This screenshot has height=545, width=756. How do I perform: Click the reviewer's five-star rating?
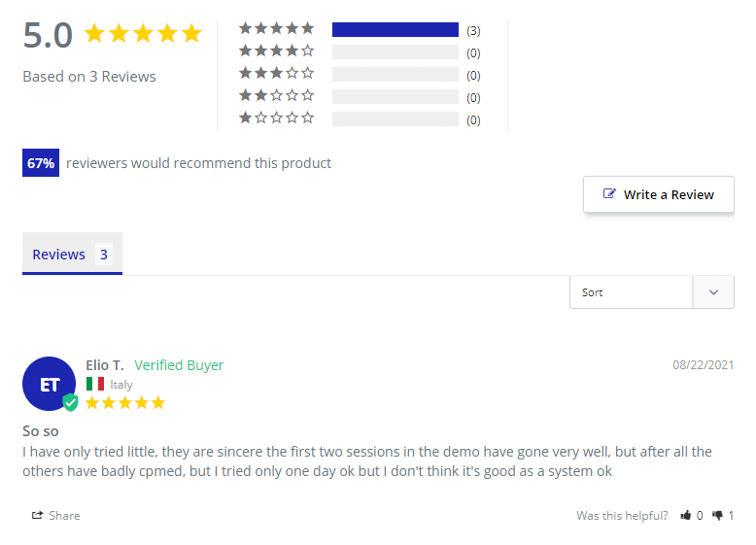point(125,402)
